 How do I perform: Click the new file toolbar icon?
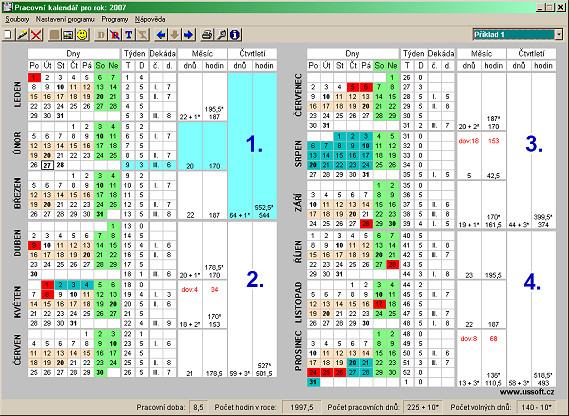pos(8,35)
